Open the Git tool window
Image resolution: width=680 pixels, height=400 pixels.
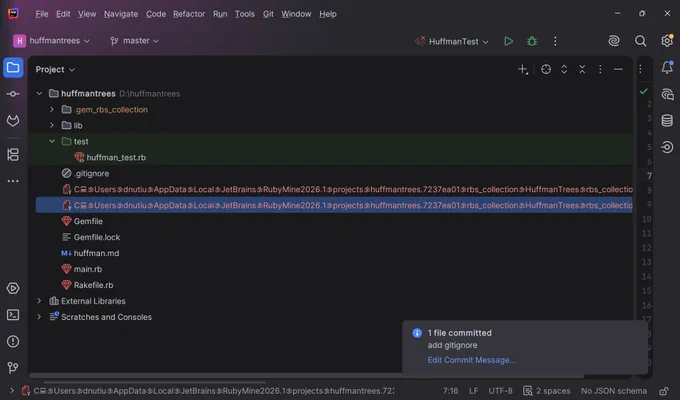pos(13,368)
